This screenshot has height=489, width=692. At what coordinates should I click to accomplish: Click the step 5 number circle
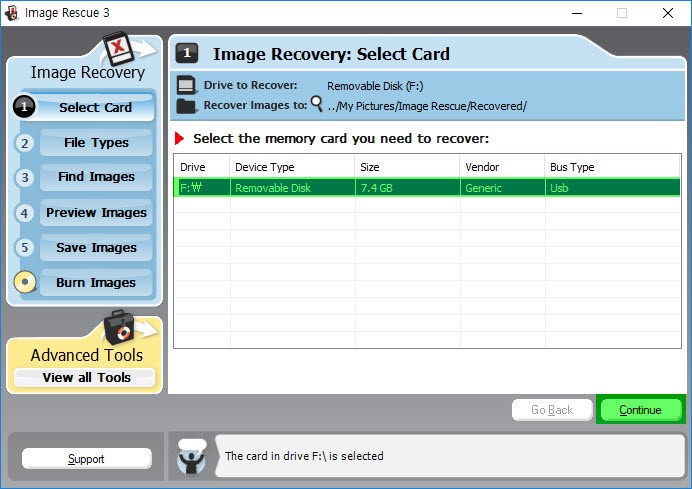pos(25,248)
